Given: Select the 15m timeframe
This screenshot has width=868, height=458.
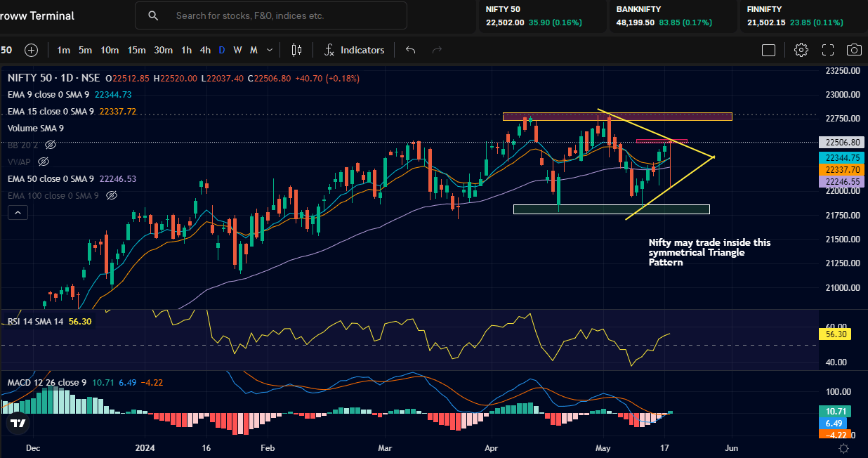Looking at the screenshot, I should [136, 50].
